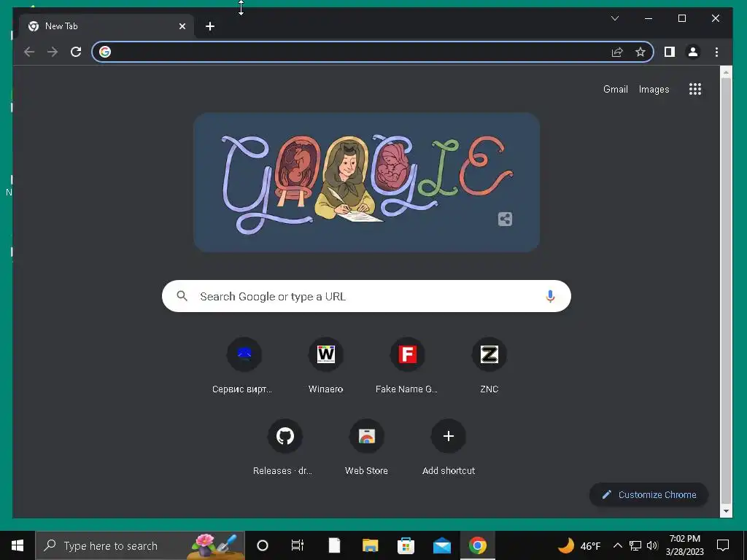The image size is (747, 560).
Task: Select the New Tab tab
Action: point(107,26)
